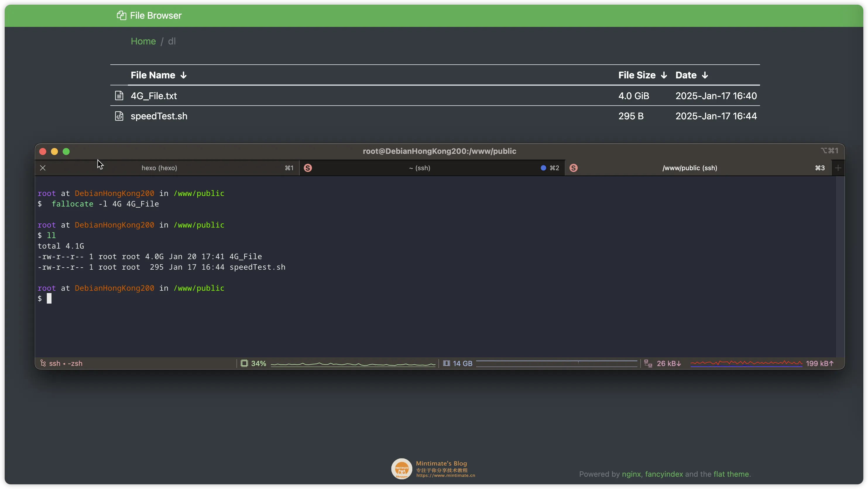Click the memory icon next to 14 GB
Image resolution: width=868 pixels, height=489 pixels.
[x=447, y=363]
